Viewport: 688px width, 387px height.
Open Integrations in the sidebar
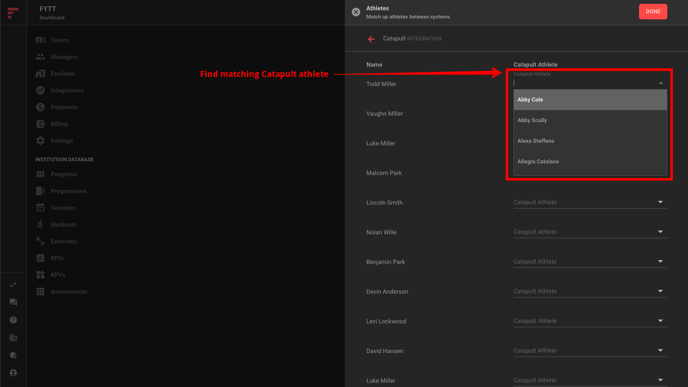(67, 90)
